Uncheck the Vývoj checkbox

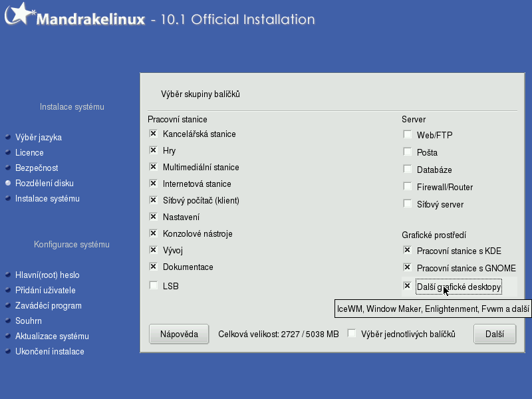(154, 250)
